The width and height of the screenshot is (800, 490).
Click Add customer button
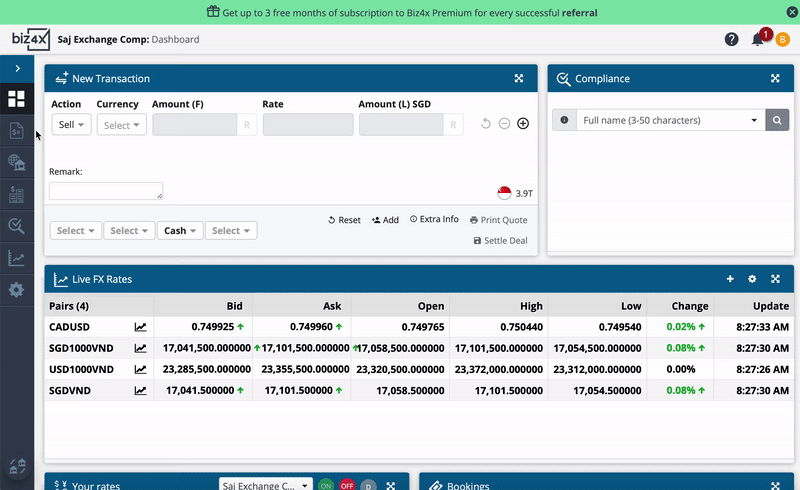385,220
